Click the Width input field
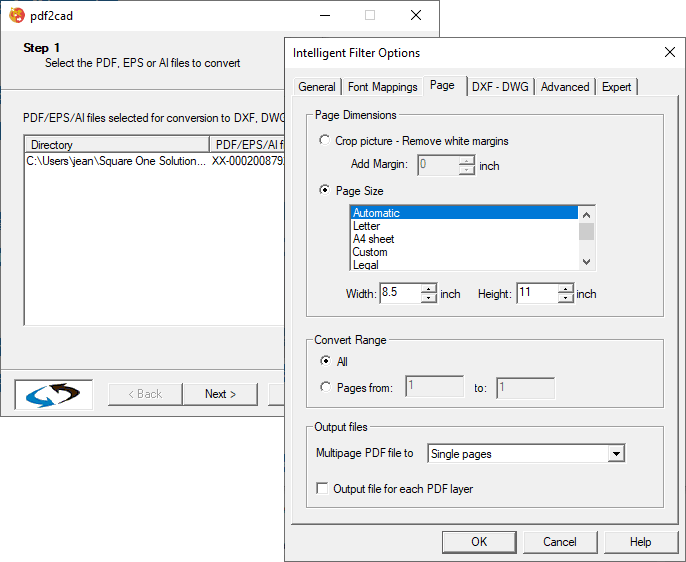The image size is (686, 562). point(401,293)
